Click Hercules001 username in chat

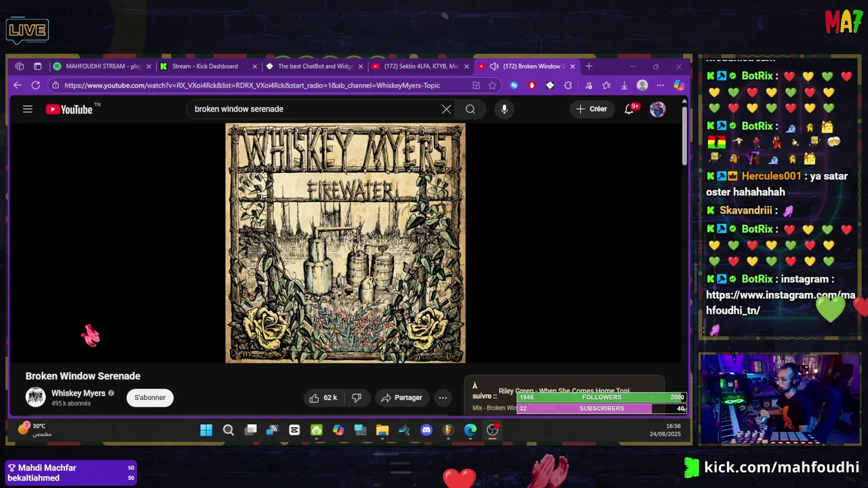(771, 176)
